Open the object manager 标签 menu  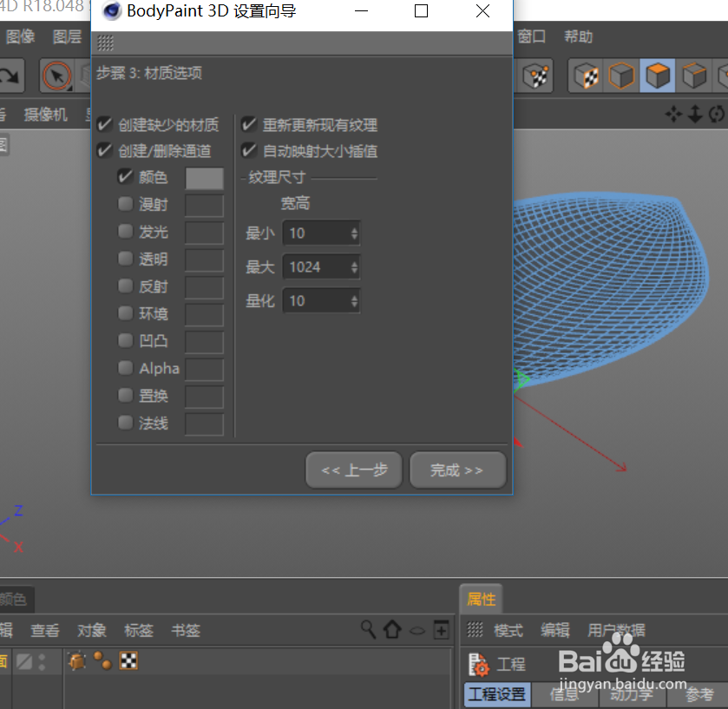pyautogui.click(x=139, y=630)
